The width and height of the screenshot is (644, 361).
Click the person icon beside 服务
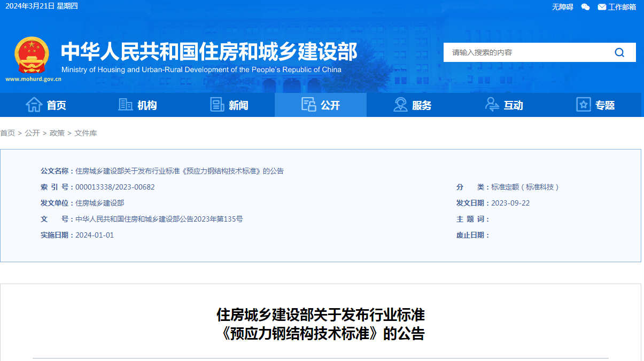click(x=400, y=105)
